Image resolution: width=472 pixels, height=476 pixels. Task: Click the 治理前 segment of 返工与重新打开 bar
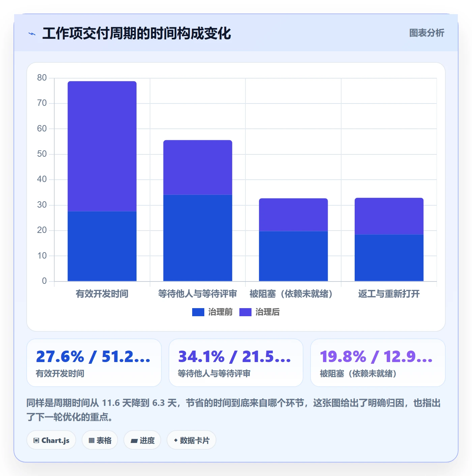click(389, 258)
